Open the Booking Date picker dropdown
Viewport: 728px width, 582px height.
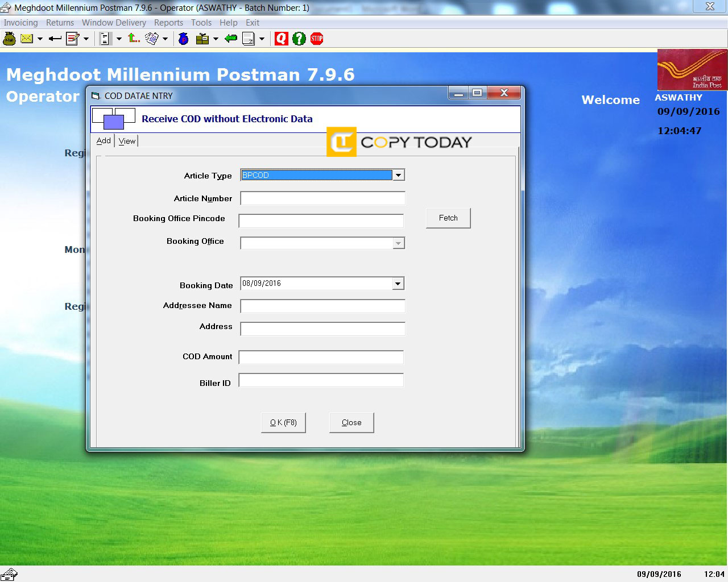(x=398, y=283)
